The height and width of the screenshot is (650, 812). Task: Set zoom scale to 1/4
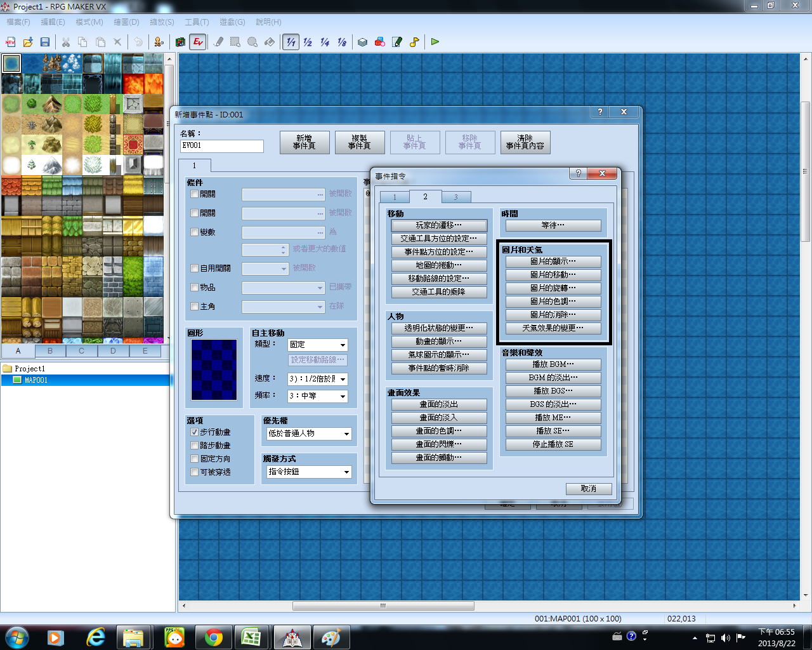click(325, 42)
